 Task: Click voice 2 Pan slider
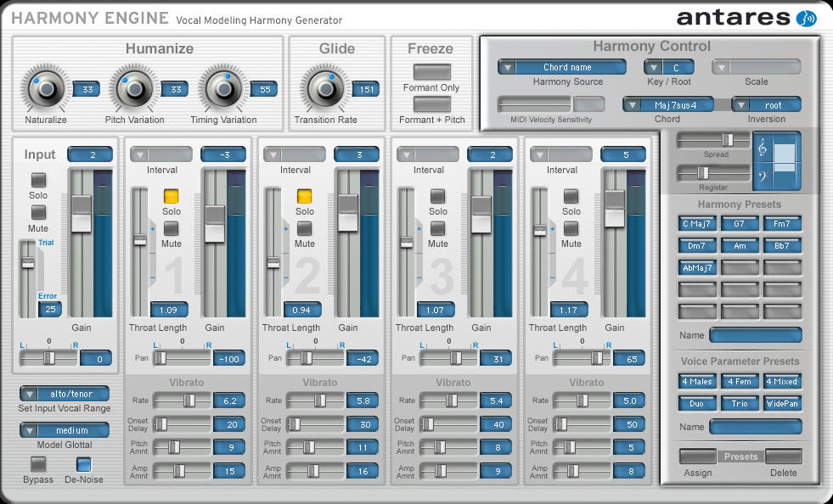[x=316, y=358]
